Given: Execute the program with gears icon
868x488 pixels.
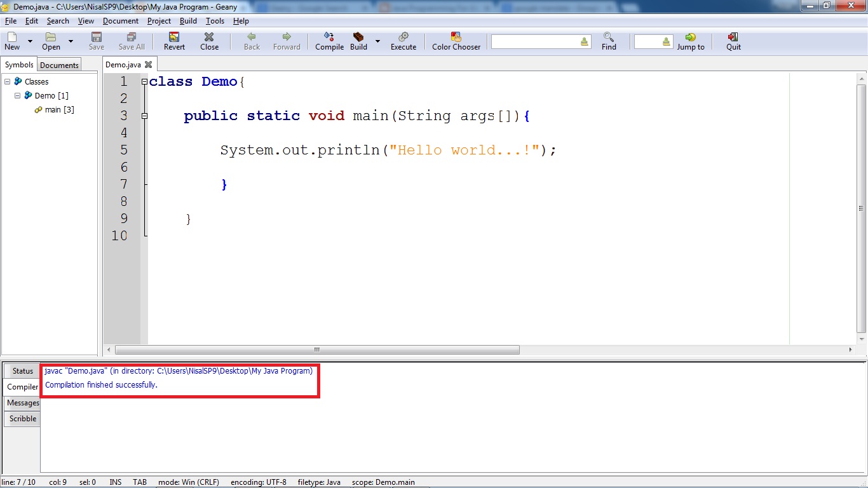Looking at the screenshot, I should [x=403, y=41].
